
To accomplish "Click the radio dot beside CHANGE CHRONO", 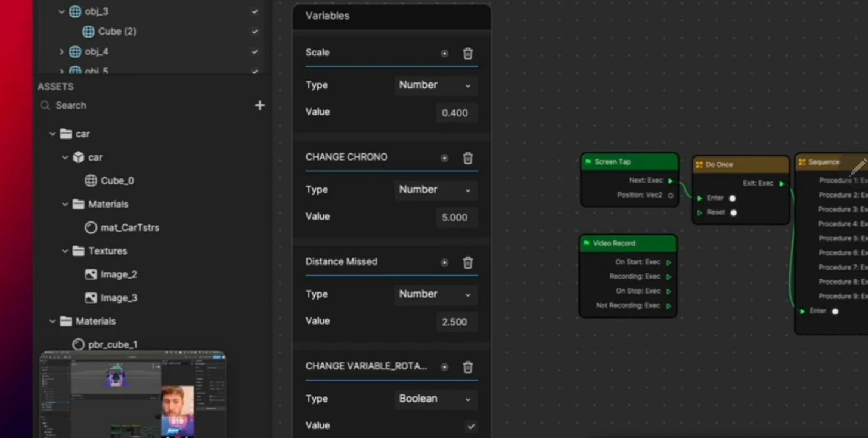I will (444, 158).
